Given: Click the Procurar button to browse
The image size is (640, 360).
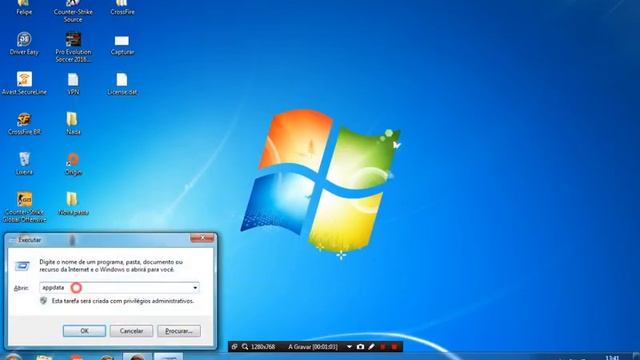Looking at the screenshot, I should pos(179,331).
